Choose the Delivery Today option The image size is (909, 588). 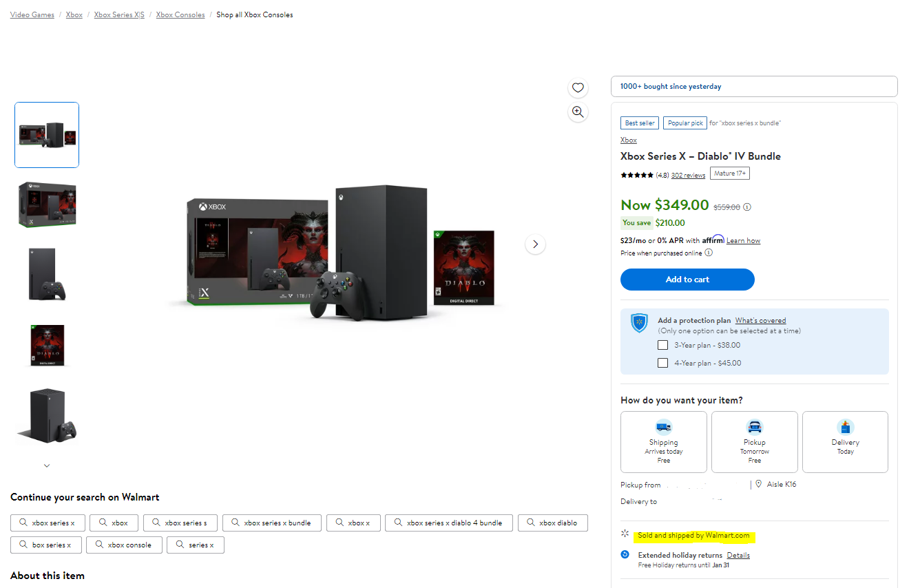point(845,441)
